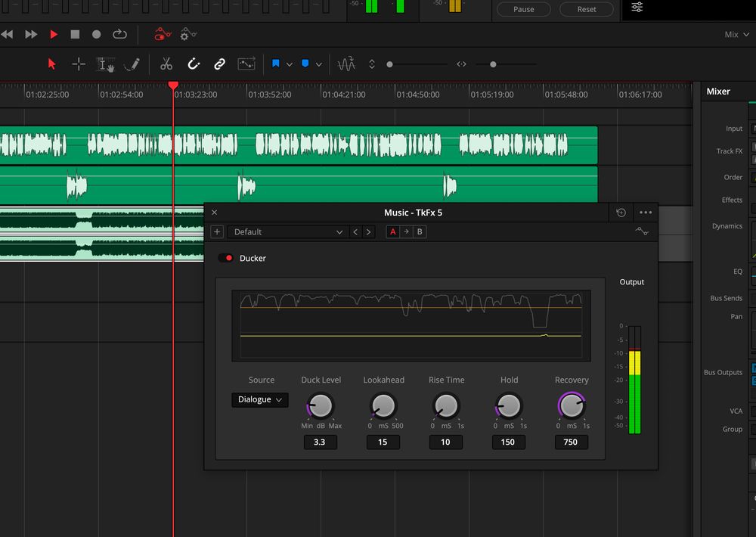Click the loop playback button
This screenshot has width=756, height=537.
tap(119, 34)
